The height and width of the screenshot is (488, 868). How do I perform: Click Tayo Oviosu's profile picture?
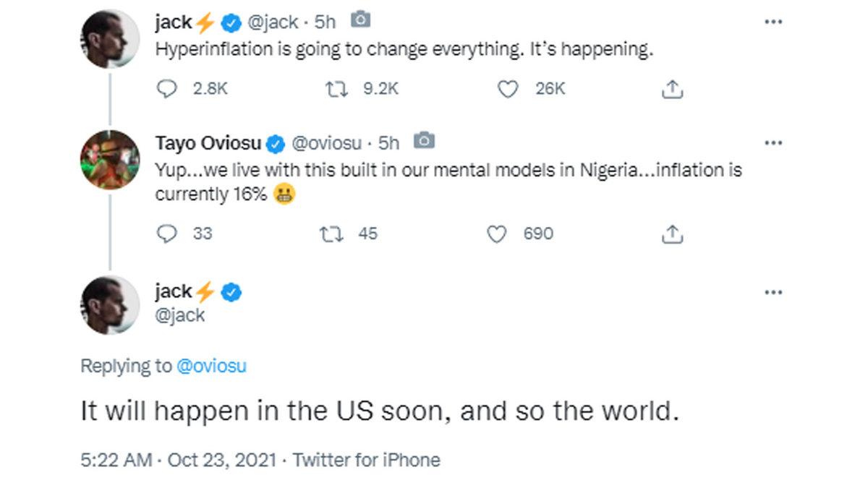[x=109, y=160]
